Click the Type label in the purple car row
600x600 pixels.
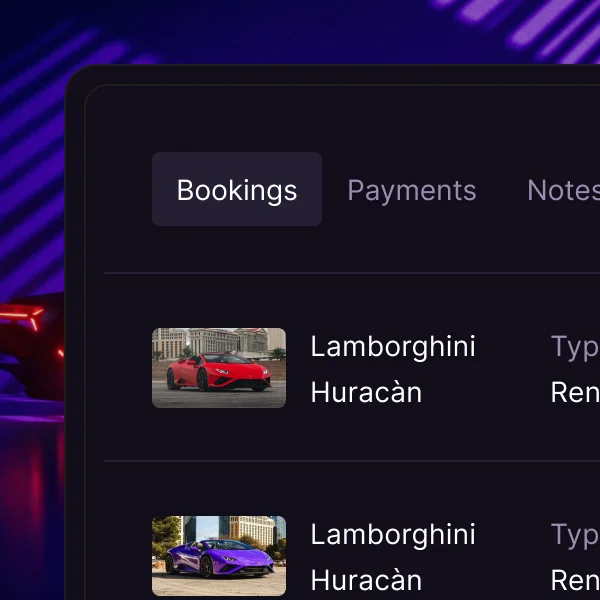tap(575, 535)
